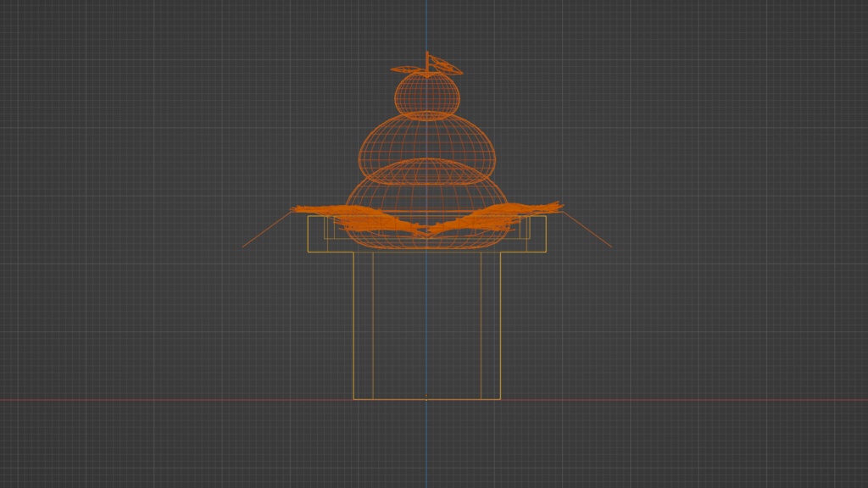Viewport: 868px width, 488px height.
Task: Select the small stem above the orange
Action: (426, 61)
